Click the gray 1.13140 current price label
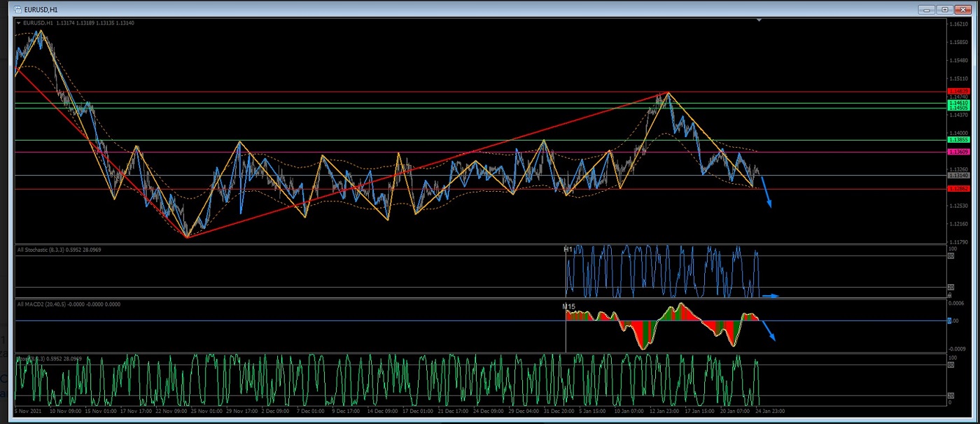Screen dimensions: 980x424 pyautogui.click(x=958, y=176)
